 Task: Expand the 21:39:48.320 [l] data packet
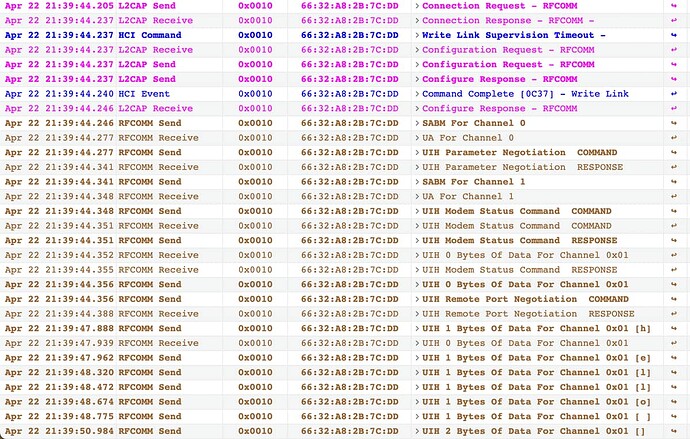pyautogui.click(x=417, y=372)
